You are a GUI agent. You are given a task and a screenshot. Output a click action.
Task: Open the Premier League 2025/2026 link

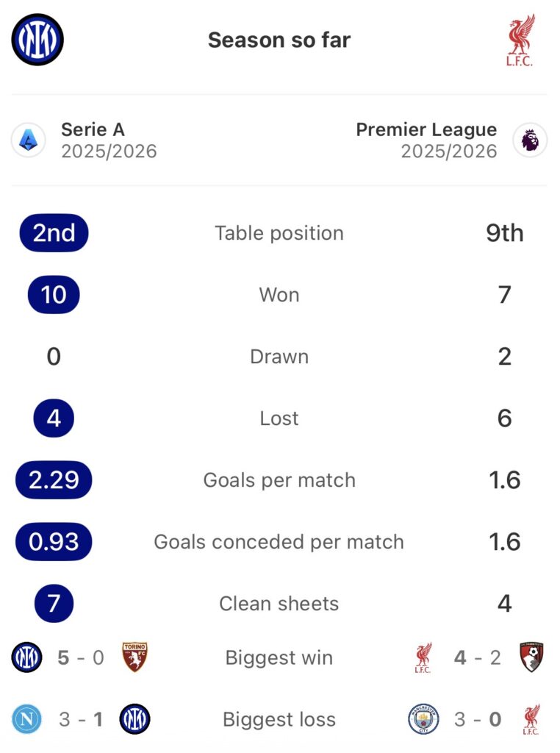[x=426, y=140]
